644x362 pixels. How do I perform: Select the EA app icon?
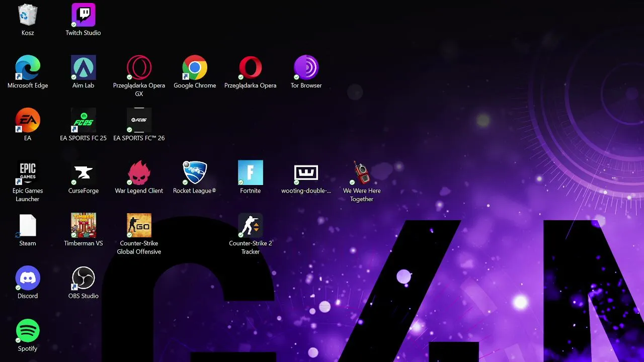tap(28, 120)
